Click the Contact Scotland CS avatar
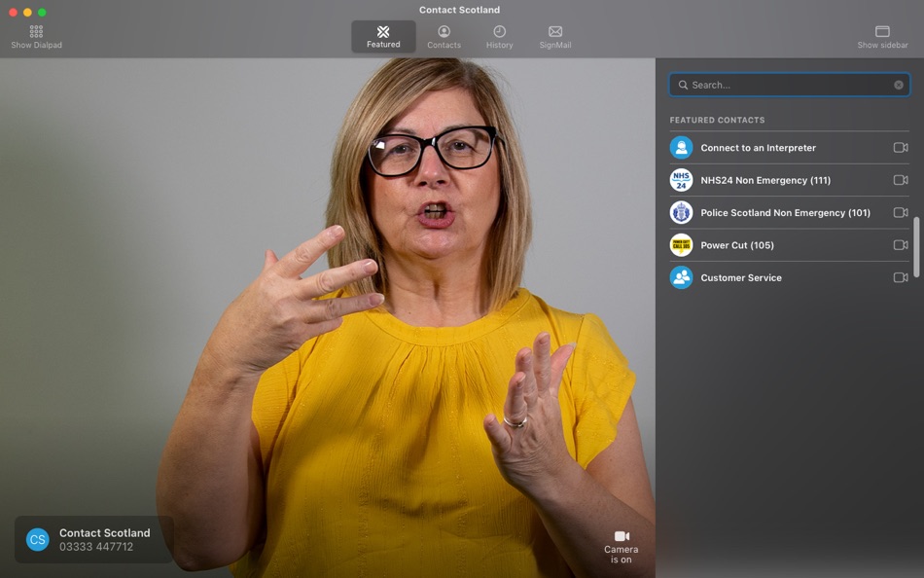Image resolution: width=924 pixels, height=578 pixels. [x=37, y=539]
